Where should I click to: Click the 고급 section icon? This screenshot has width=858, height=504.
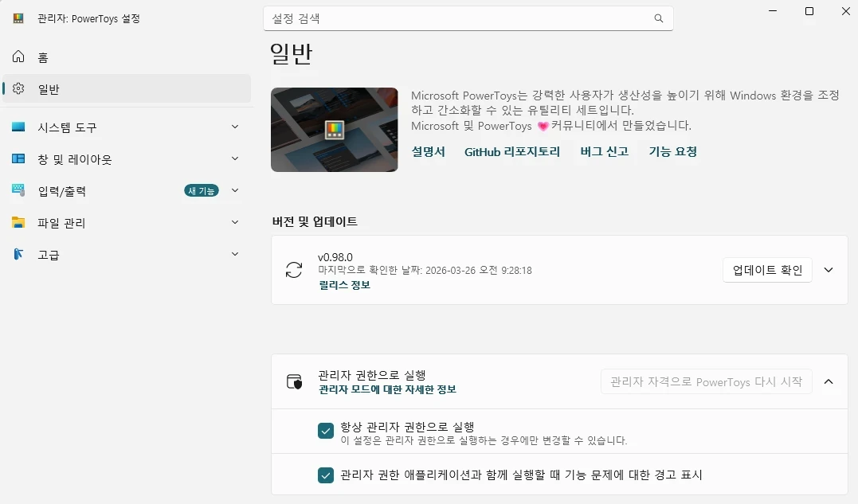click(18, 255)
